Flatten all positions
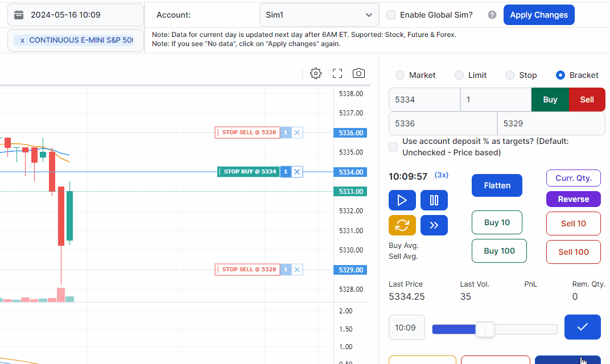This screenshot has width=610, height=364. 497,185
